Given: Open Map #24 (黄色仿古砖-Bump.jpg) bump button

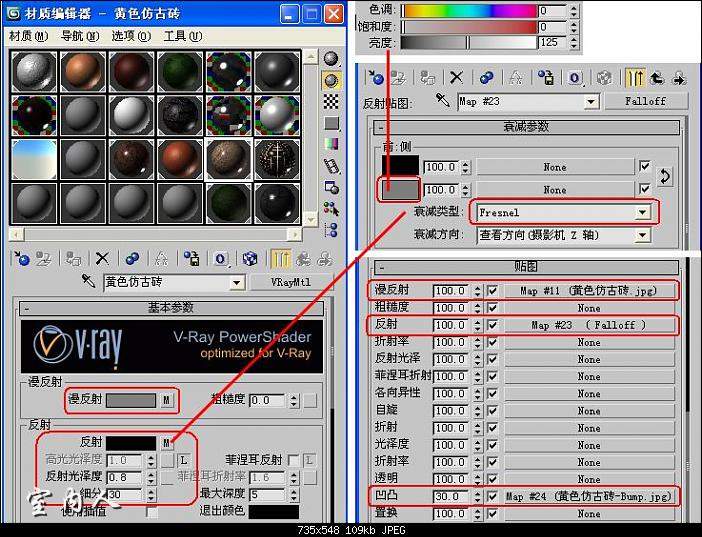Looking at the screenshot, I should (589, 496).
